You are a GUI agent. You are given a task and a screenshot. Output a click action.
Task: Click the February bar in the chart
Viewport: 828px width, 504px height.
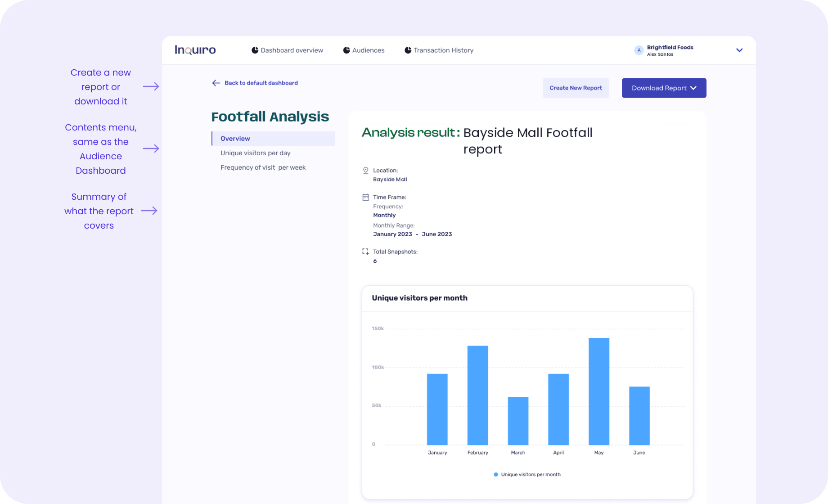tap(478, 396)
